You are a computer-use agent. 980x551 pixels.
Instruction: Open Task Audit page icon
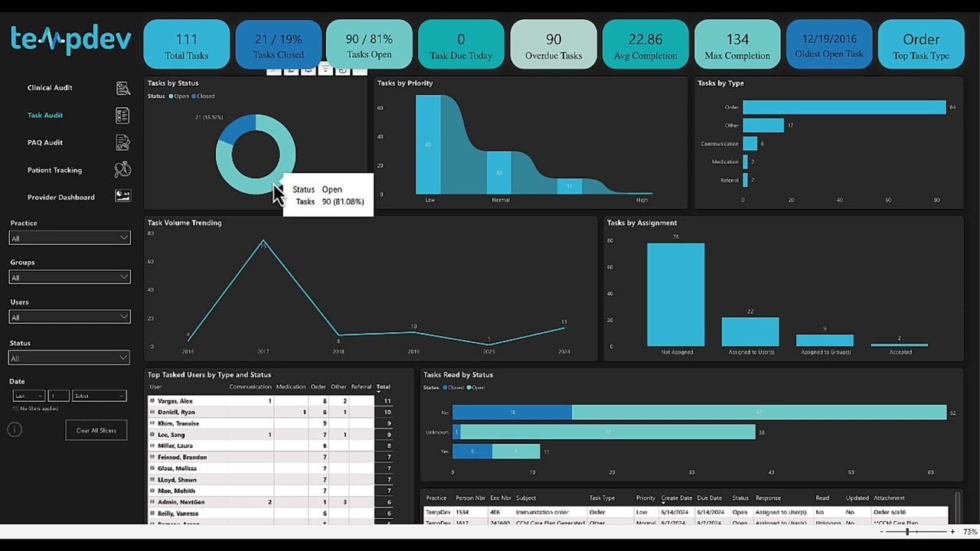click(122, 116)
